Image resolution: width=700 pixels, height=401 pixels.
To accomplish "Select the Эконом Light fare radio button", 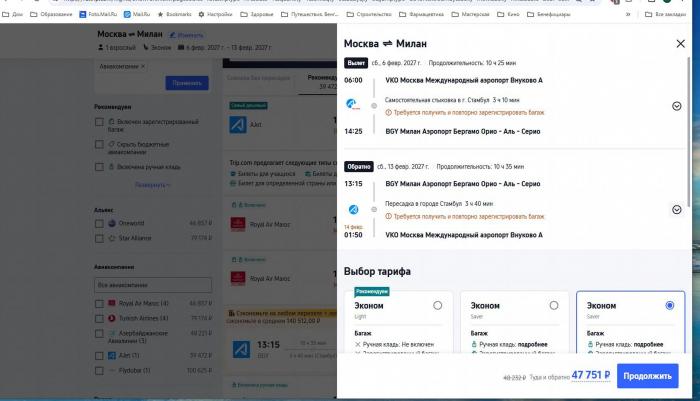I will (x=438, y=305).
